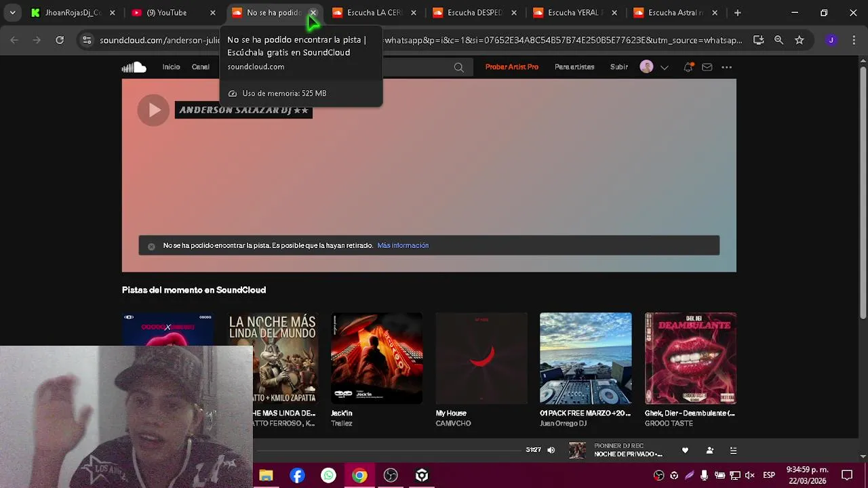Click the SoundCloud search magnifier
Screen dimensions: 868x488
point(459,67)
